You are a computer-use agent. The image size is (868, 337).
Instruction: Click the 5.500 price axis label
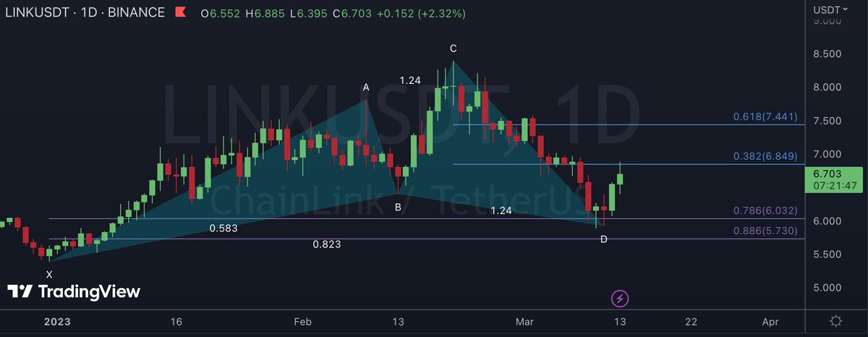coord(829,255)
